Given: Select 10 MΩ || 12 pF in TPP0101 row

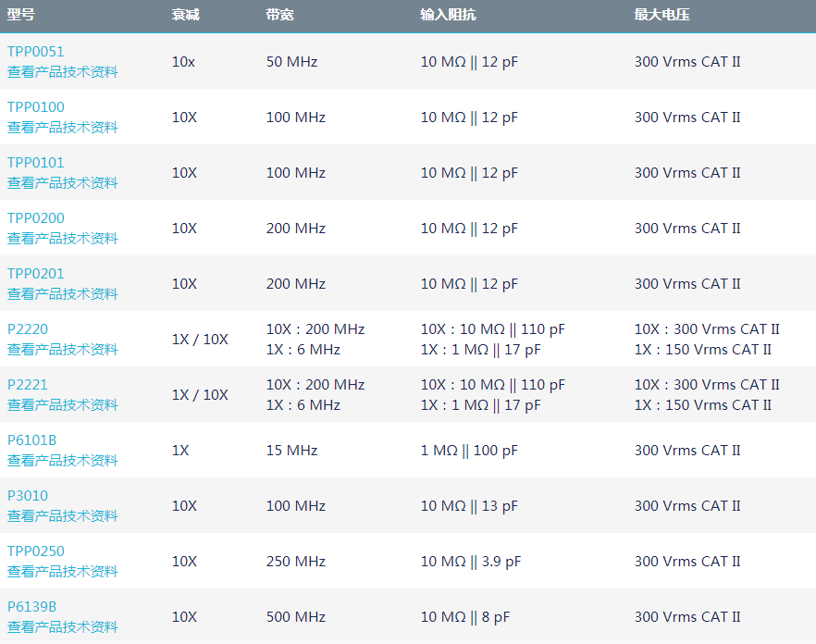Looking at the screenshot, I should pos(469,173).
